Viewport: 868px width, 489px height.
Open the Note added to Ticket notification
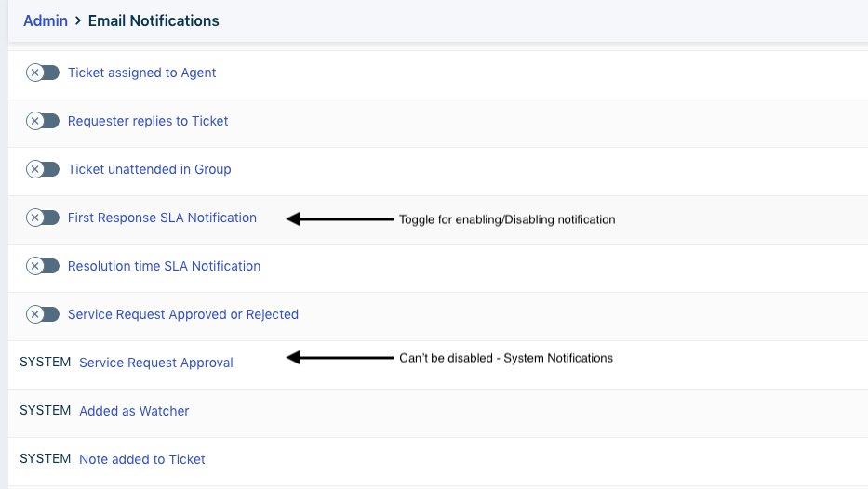pos(142,459)
